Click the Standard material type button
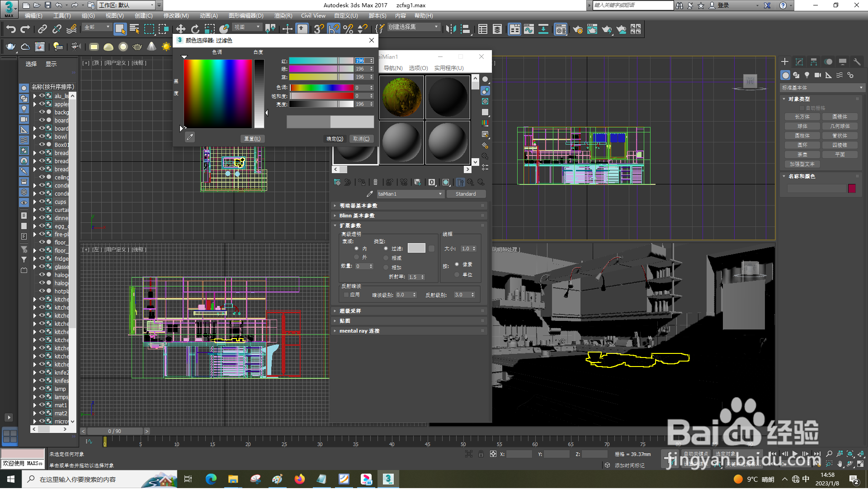Viewport: 868px width, 489px height. coord(466,194)
